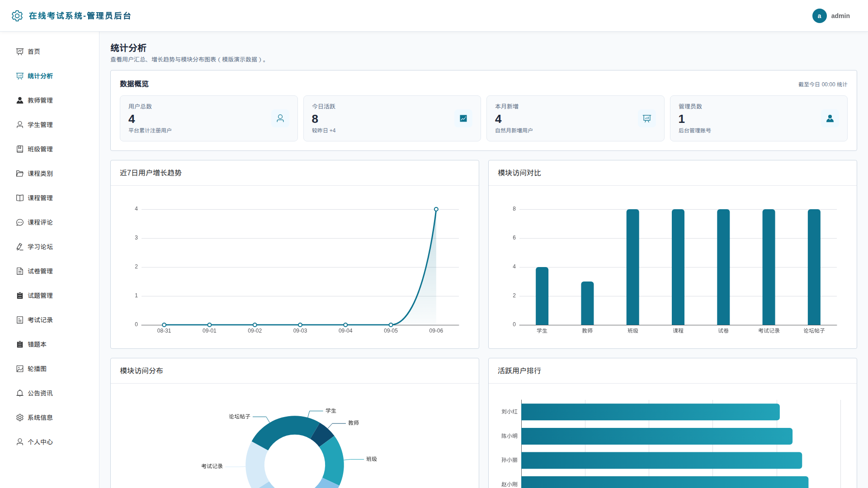Click the 截至今日 00:00 统计 text
This screenshot has width=868, height=488.
pos(823,84)
